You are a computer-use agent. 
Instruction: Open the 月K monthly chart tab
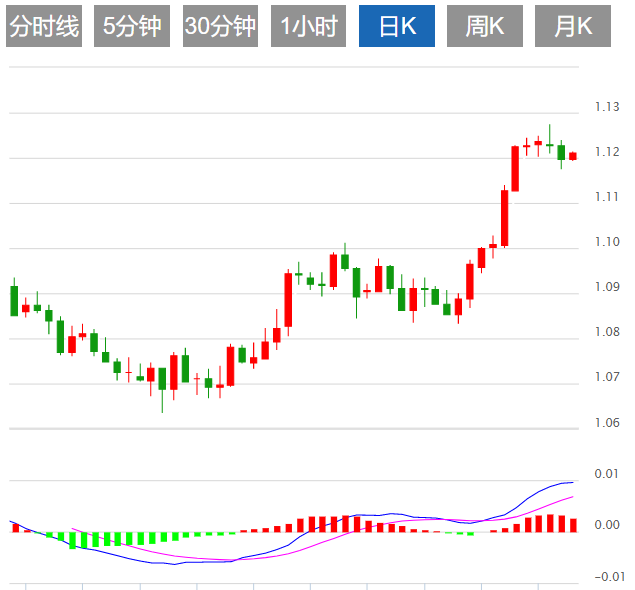coord(573,26)
